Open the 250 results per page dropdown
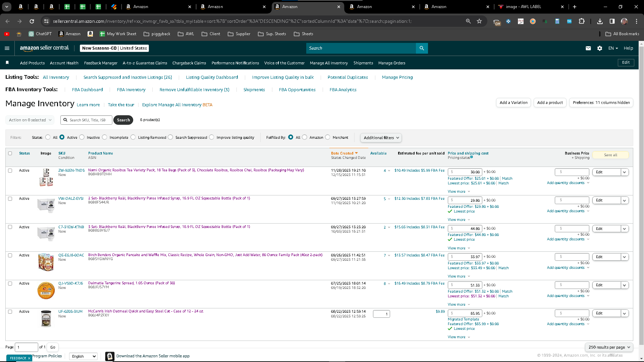This screenshot has width=644, height=362. (609, 347)
